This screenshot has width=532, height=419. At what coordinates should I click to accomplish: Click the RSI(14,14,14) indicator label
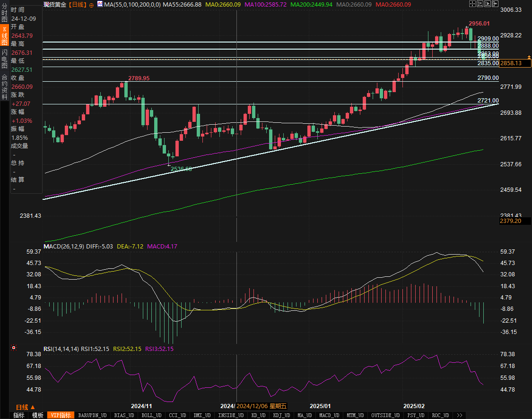coord(61,349)
